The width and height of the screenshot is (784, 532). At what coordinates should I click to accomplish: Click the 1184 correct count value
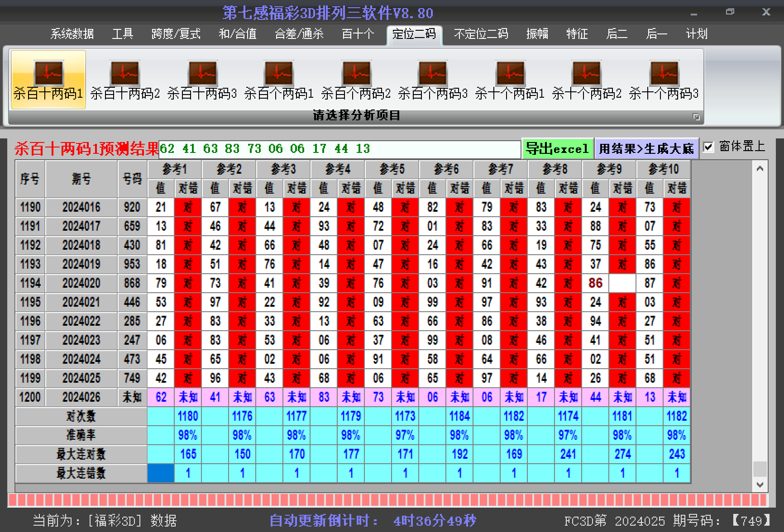pyautogui.click(x=460, y=416)
